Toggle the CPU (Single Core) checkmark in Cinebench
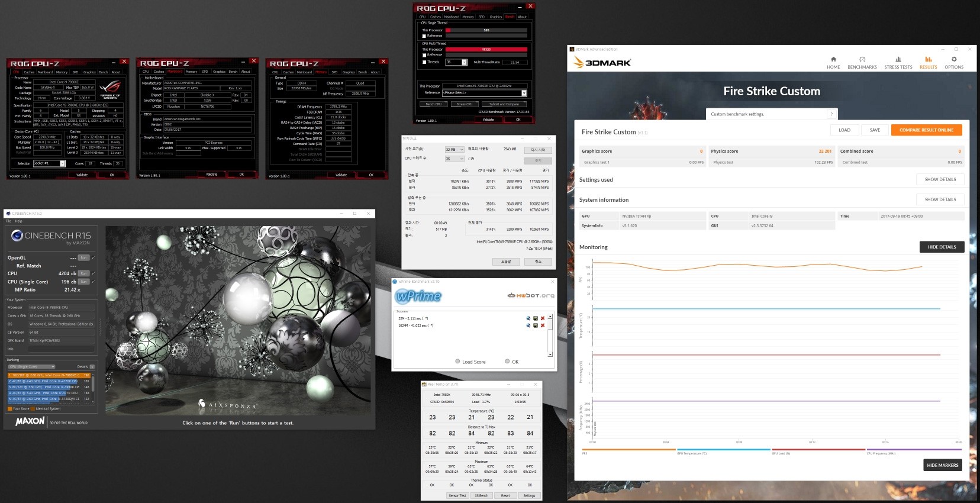 pos(93,282)
